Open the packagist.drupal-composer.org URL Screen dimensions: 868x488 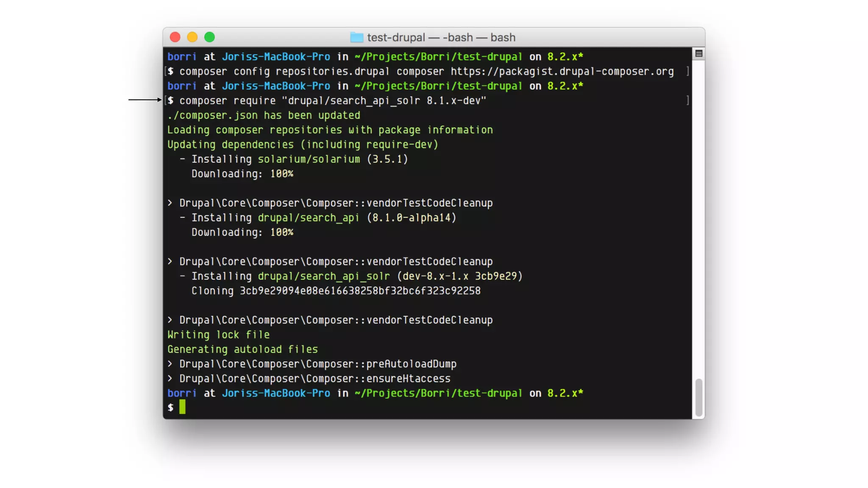[x=562, y=71]
